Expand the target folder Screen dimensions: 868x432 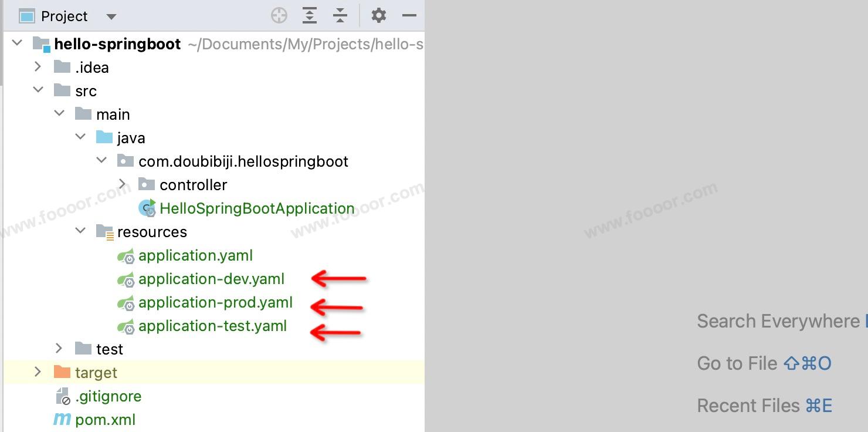tap(39, 372)
